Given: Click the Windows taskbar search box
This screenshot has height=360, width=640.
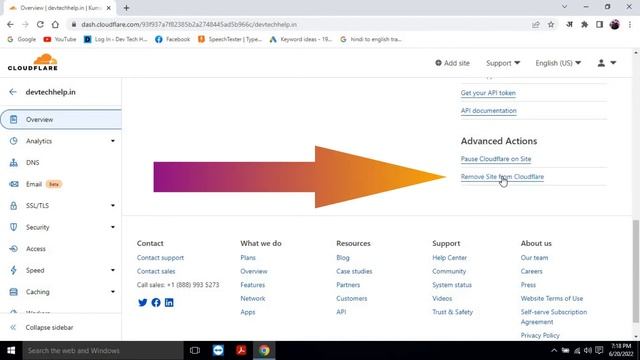Looking at the screenshot, I should 103,350.
